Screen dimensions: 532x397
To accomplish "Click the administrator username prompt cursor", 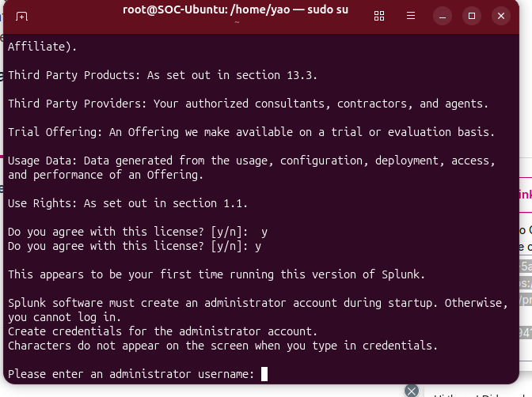I will (x=264, y=374).
